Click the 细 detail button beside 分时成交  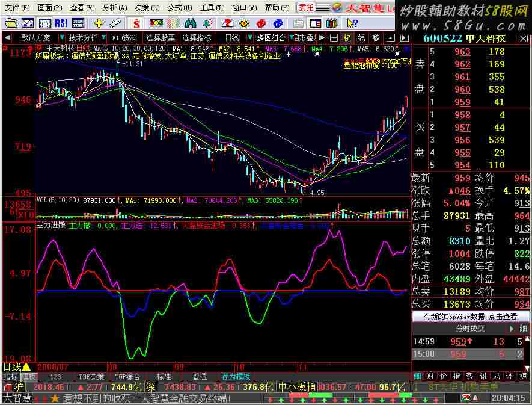[523, 329]
